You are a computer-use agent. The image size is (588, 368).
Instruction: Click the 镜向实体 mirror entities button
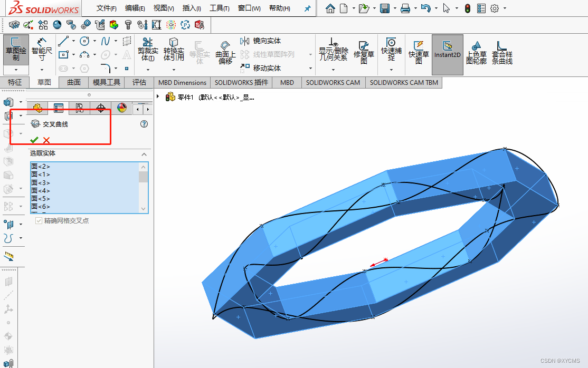(260, 41)
